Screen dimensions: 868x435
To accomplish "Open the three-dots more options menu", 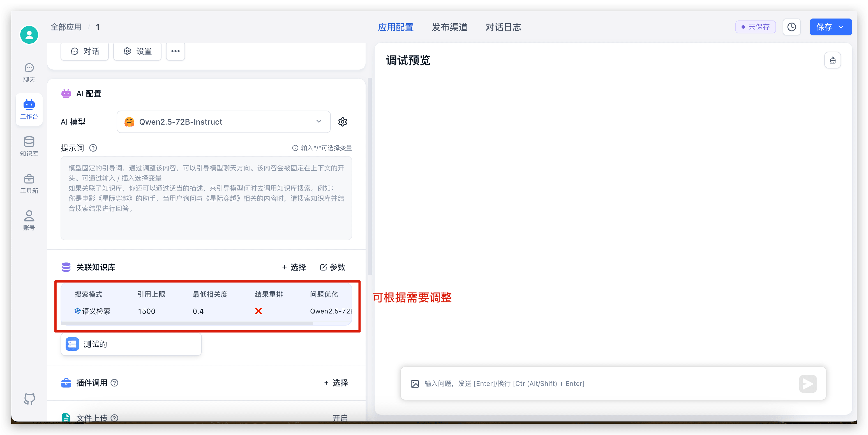I will coord(175,51).
